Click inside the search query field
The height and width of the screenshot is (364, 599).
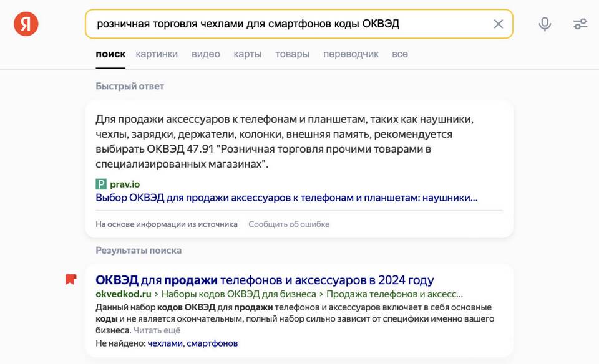pyautogui.click(x=287, y=24)
